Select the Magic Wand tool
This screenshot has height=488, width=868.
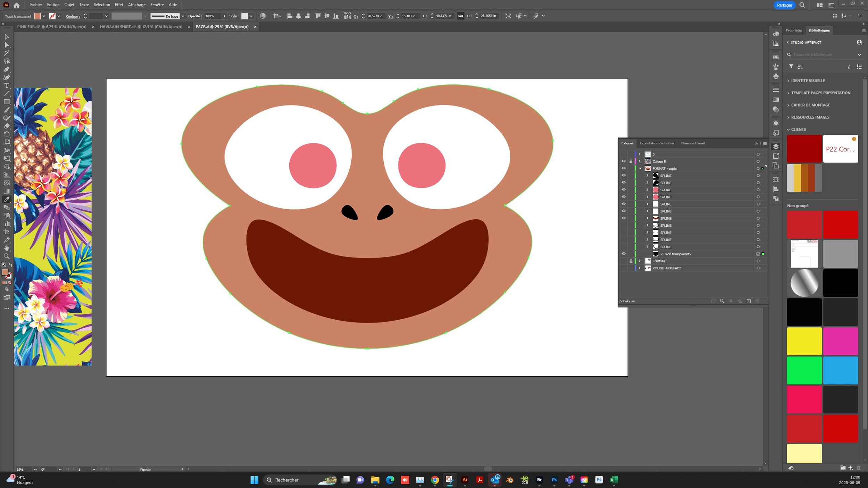(x=7, y=53)
